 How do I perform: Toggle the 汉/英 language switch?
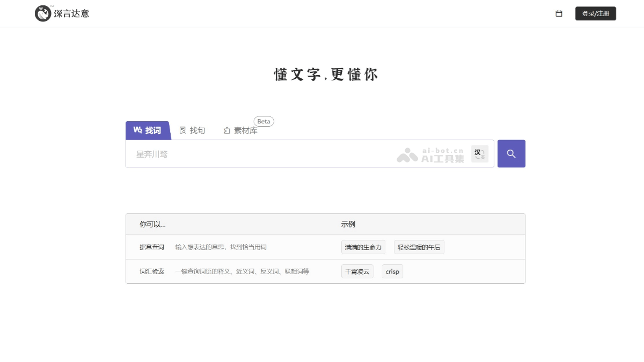(x=479, y=153)
